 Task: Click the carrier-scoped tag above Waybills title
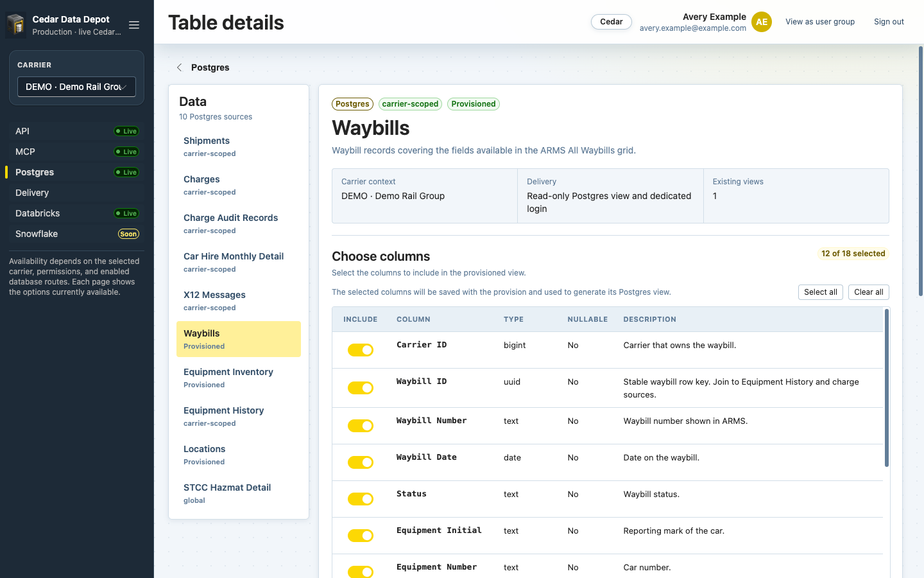point(410,104)
